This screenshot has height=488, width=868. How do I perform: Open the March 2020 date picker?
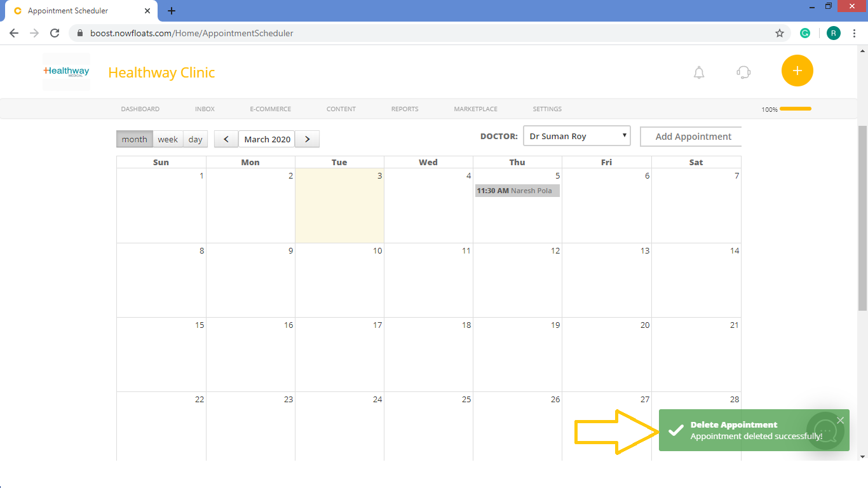click(x=267, y=139)
